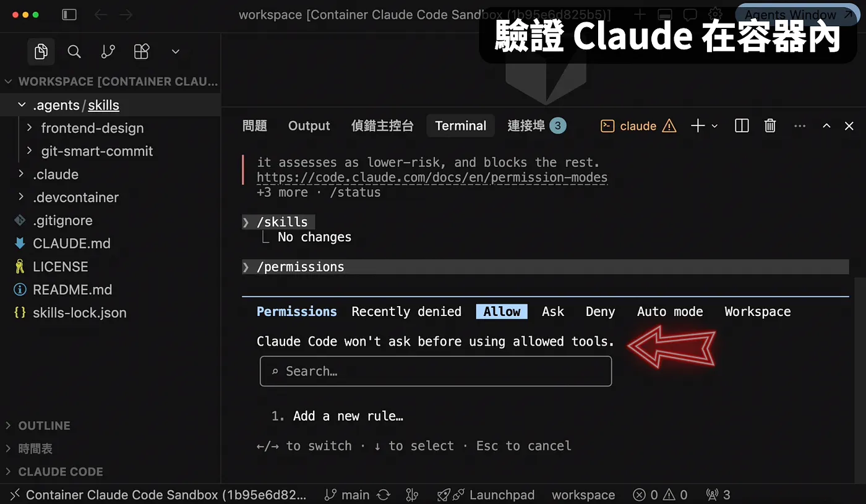Select the Workspace permissions tab

pos(758,312)
